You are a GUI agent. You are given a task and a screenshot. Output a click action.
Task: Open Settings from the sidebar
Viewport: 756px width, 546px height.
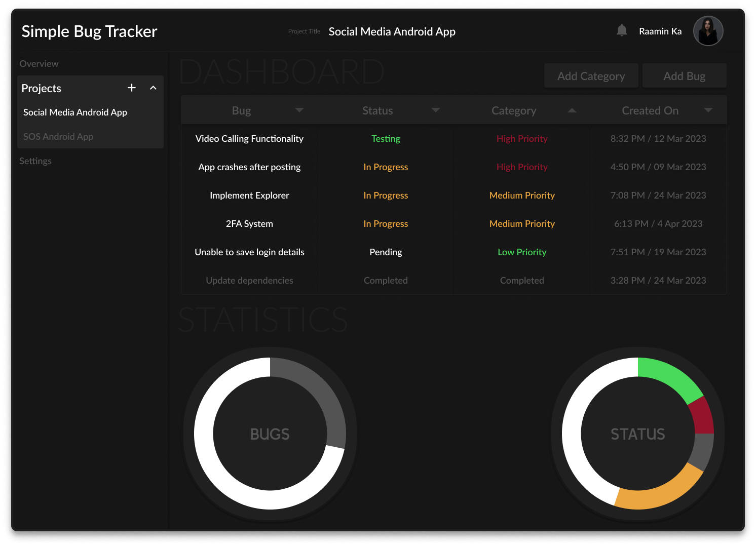(35, 161)
